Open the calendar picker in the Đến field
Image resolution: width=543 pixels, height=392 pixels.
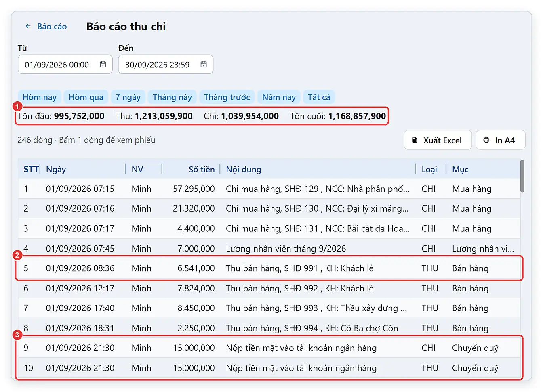point(204,65)
